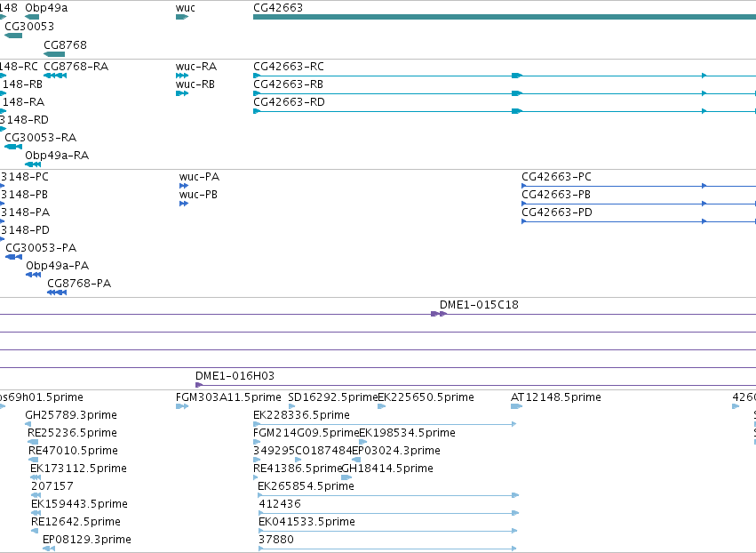Click the EK198534.5prime EST label
This screenshot has height=553, width=756.
tap(408, 433)
